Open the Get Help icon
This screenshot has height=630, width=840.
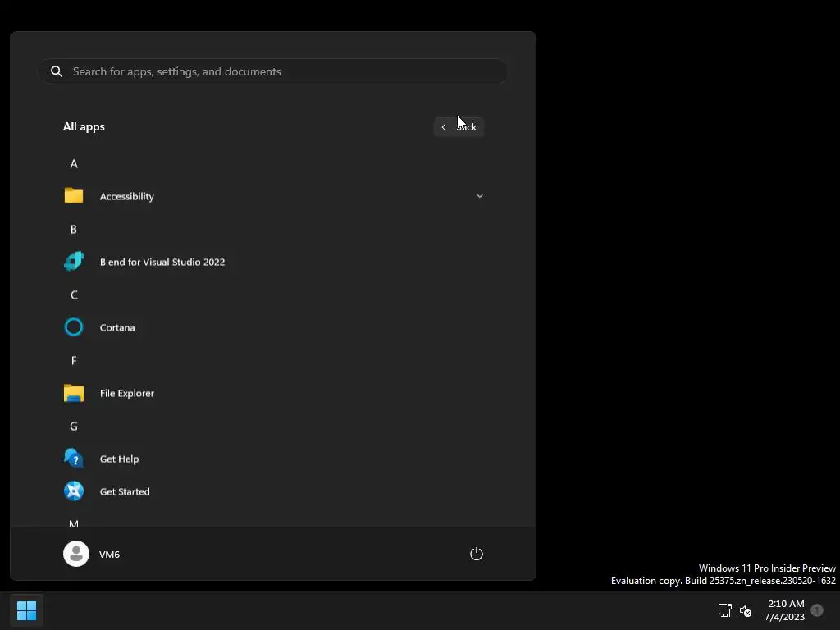(x=74, y=458)
